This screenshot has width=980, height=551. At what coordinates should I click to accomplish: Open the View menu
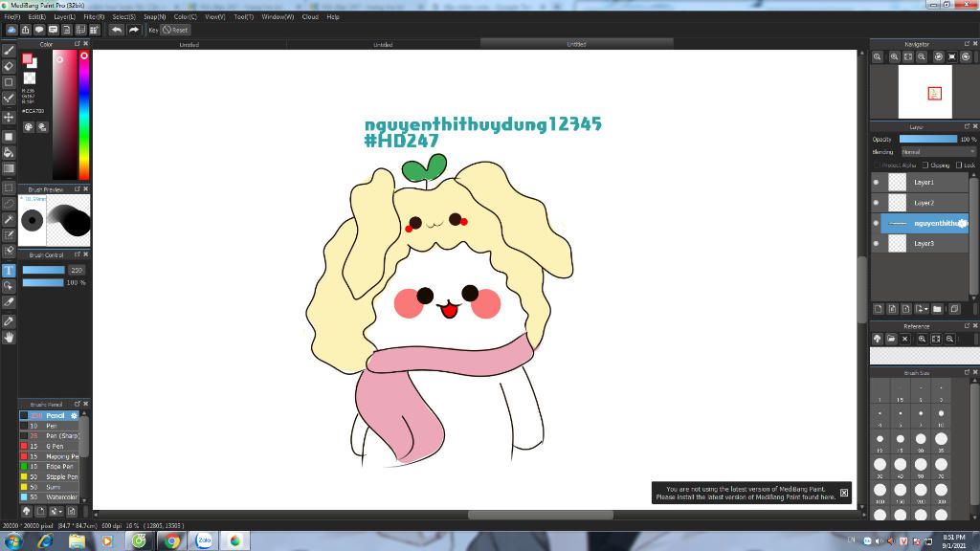pyautogui.click(x=215, y=17)
